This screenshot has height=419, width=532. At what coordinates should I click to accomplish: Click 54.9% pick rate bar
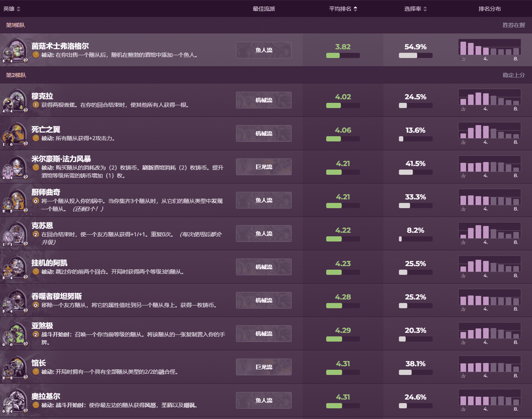point(416,56)
